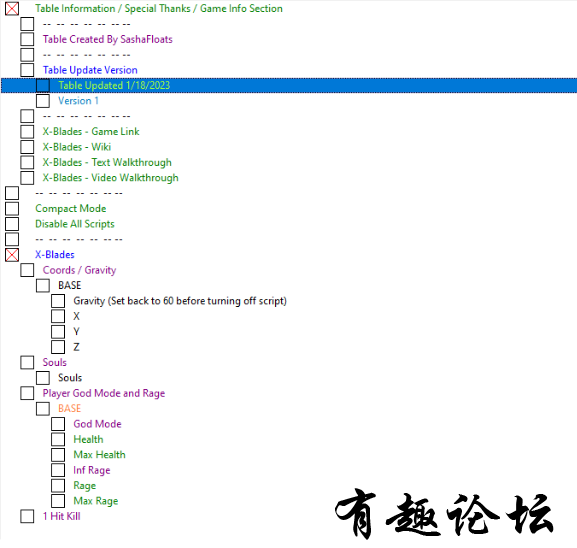Viewport: 577px width, 548px height.
Task: Toggle the checkbox for Table Updated 1/18/2023
Action: pyautogui.click(x=43, y=85)
